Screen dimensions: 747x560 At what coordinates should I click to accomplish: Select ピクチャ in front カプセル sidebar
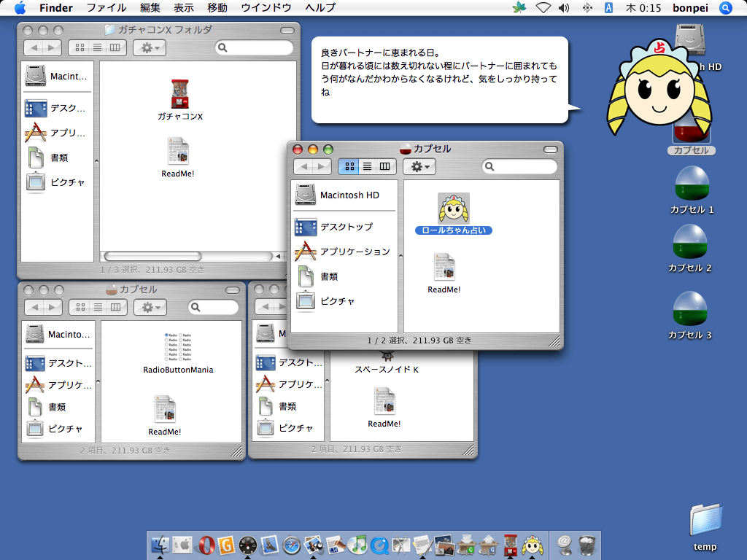pyautogui.click(x=344, y=301)
